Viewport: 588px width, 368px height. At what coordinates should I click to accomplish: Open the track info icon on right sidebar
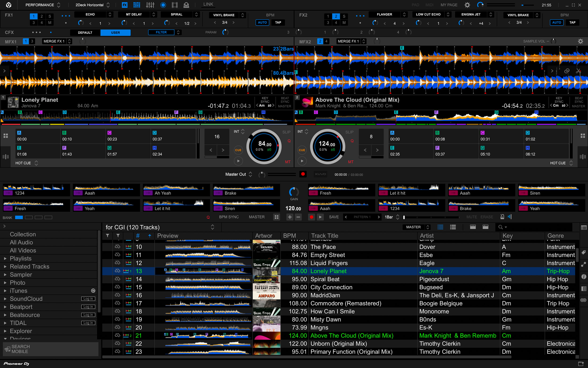[584, 276]
